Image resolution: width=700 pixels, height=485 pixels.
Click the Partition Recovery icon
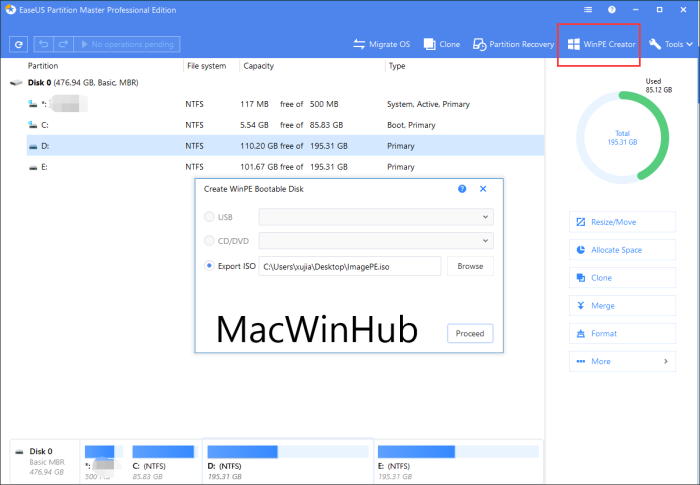click(x=479, y=44)
